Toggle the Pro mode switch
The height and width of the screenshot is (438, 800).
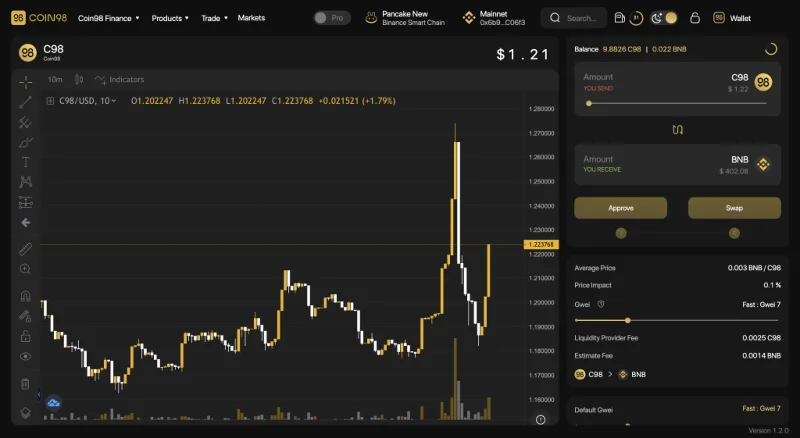(x=332, y=18)
